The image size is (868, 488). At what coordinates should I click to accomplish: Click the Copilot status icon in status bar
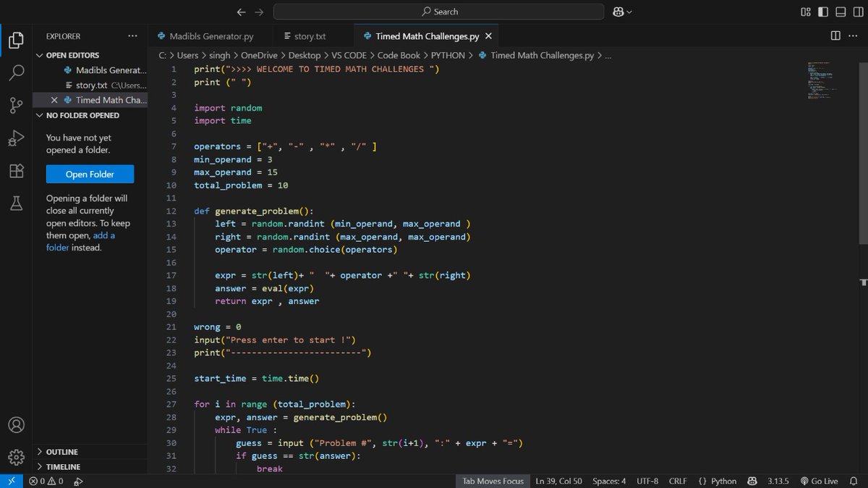752,481
